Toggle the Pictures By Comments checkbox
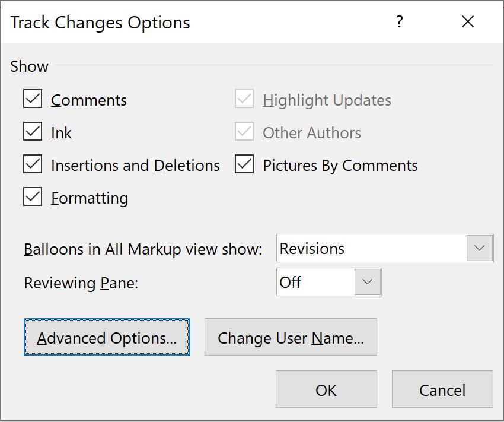The width and height of the screenshot is (504, 422). point(244,164)
